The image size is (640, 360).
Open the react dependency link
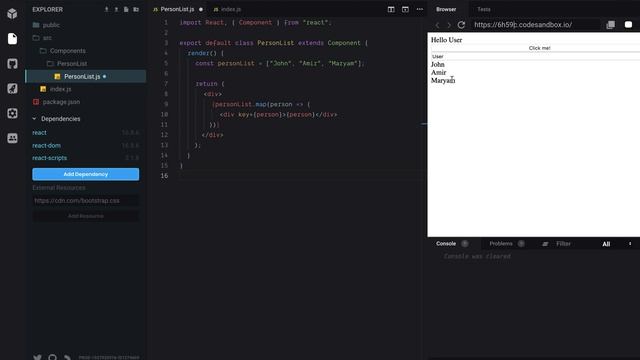[x=39, y=133]
